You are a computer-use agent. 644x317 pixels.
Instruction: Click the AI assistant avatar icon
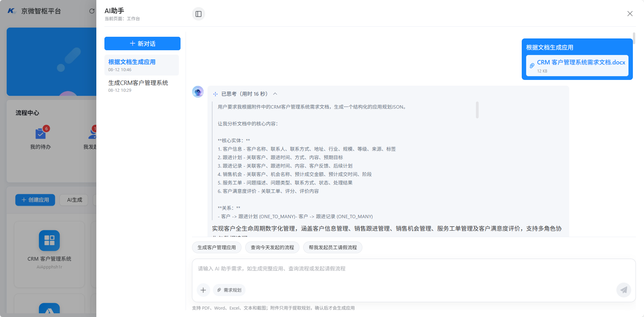coord(198,92)
